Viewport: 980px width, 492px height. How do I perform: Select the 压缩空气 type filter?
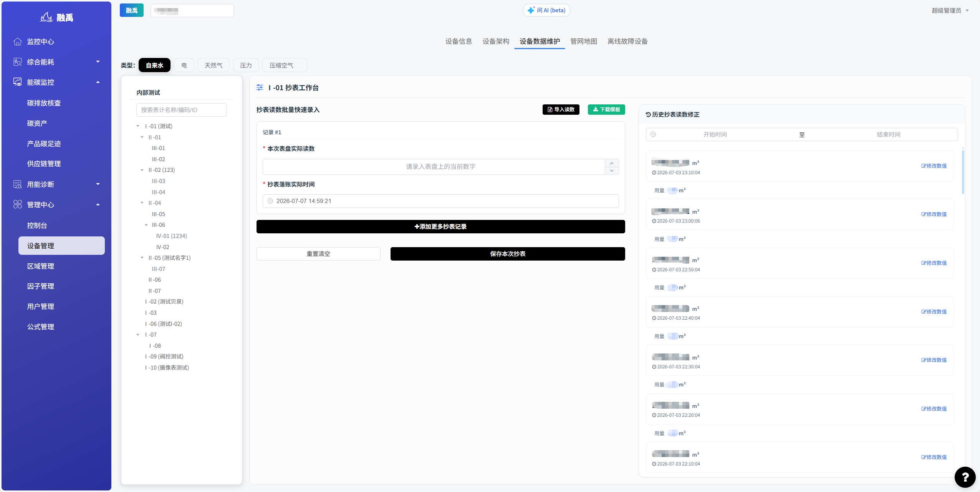pyautogui.click(x=285, y=65)
